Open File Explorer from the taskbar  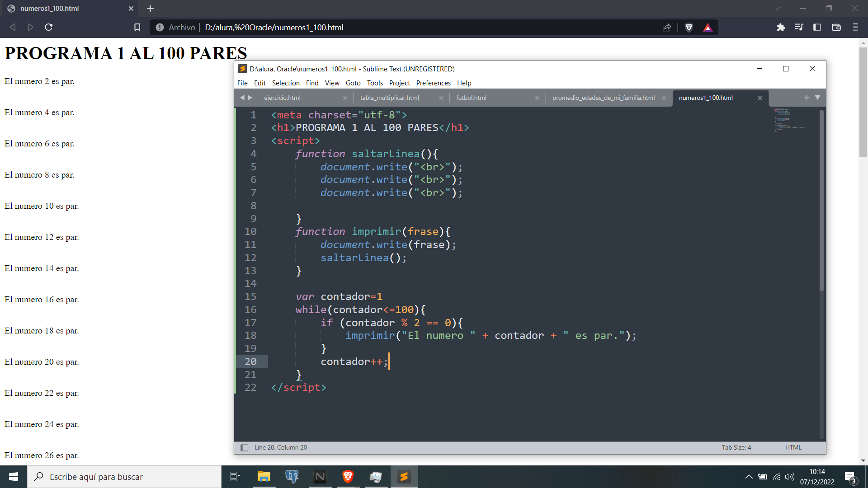(x=264, y=477)
